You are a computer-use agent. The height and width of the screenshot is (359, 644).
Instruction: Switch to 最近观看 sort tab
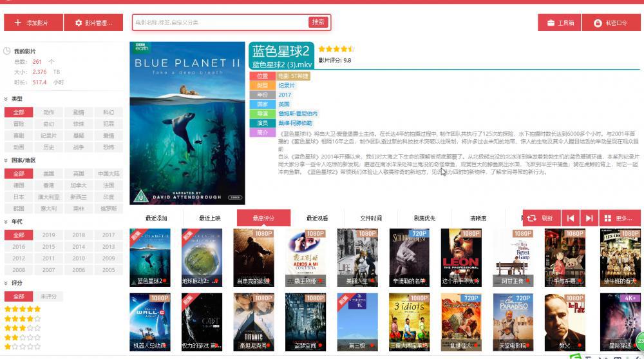tap(317, 218)
